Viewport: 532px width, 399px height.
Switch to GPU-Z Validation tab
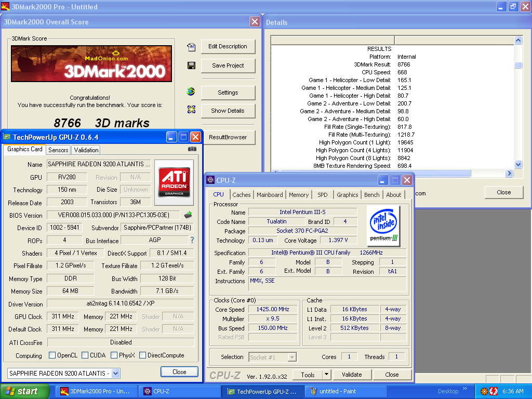86,150
